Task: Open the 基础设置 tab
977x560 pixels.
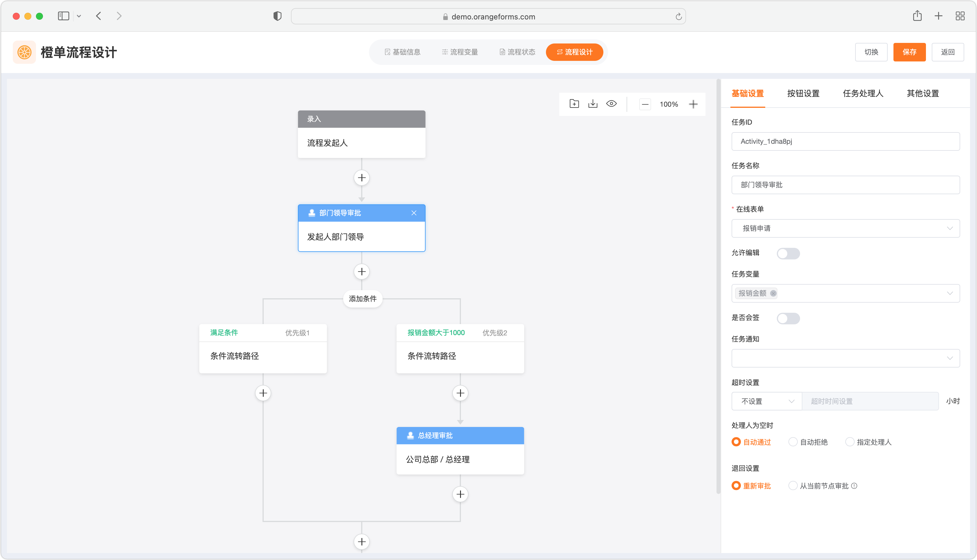Action: pyautogui.click(x=747, y=93)
